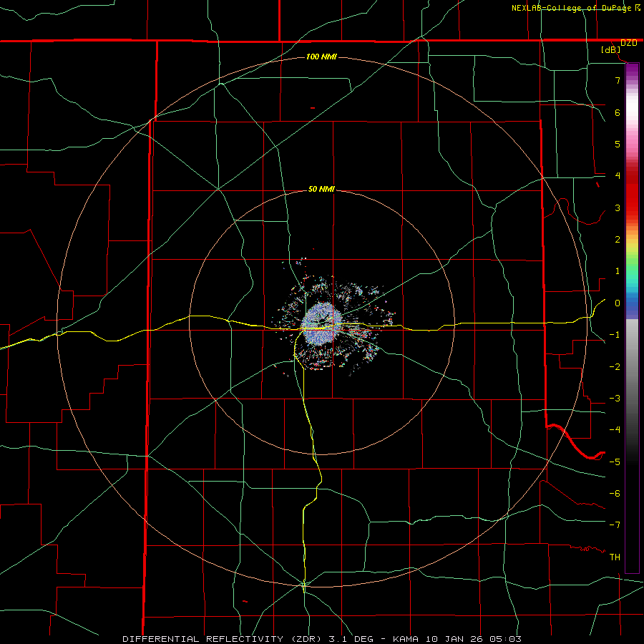Image resolution: width=644 pixels, height=644 pixels.
Task: Select the 6 scale value label
Action: click(618, 112)
